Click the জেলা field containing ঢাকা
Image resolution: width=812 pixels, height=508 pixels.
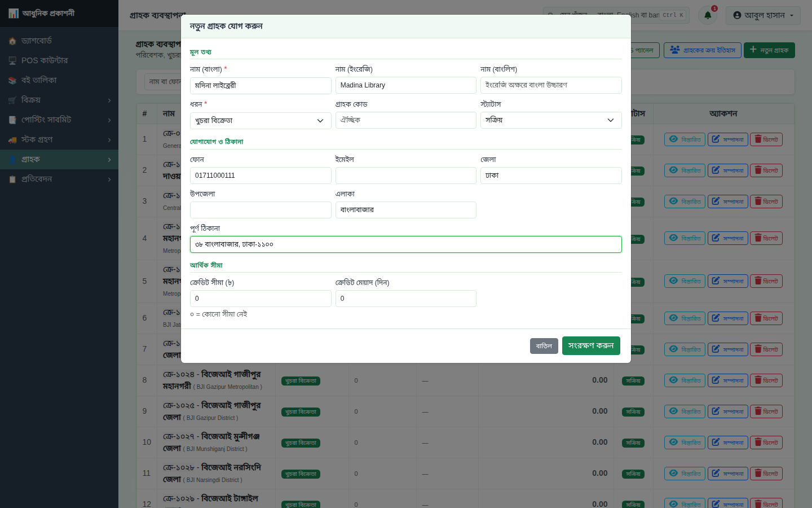[551, 176]
